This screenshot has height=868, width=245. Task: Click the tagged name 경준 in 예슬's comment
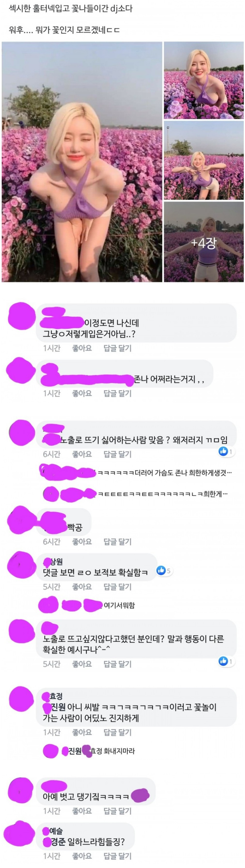click(x=58, y=842)
